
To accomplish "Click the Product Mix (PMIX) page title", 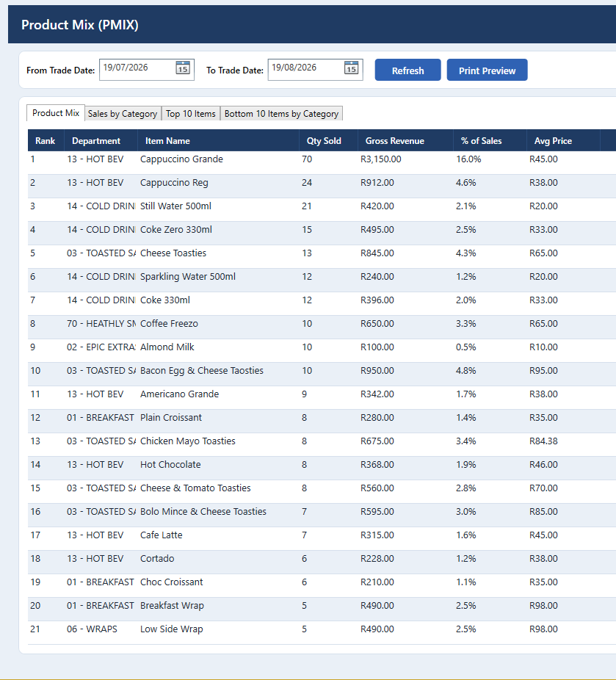I will point(80,25).
